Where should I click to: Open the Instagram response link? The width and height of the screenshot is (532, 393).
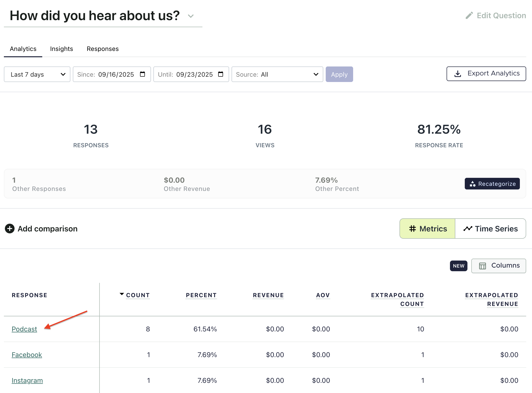coord(27,380)
